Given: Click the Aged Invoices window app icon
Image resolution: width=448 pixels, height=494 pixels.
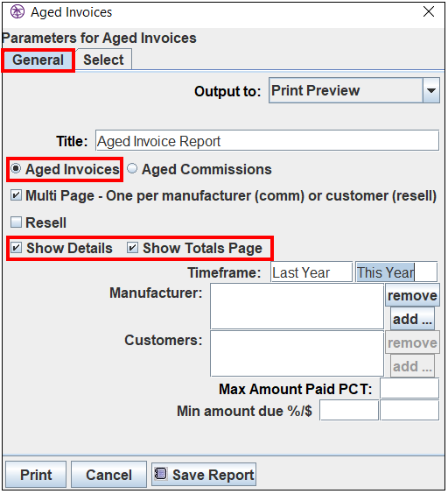Looking at the screenshot, I should [x=17, y=12].
